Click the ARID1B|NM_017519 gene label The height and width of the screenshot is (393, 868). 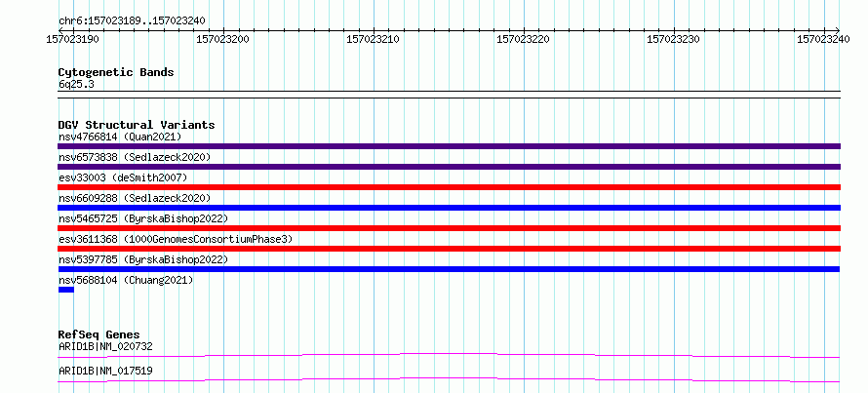[x=105, y=371]
